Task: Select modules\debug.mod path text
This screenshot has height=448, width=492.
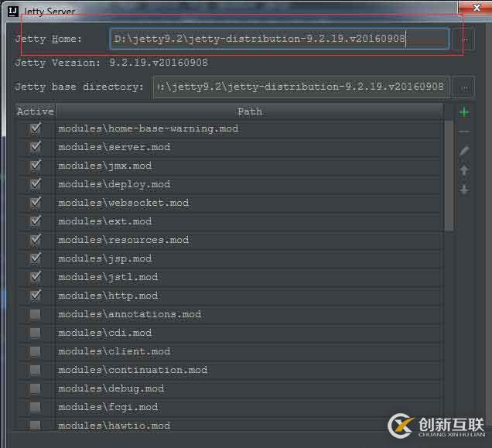Action: tap(111, 388)
